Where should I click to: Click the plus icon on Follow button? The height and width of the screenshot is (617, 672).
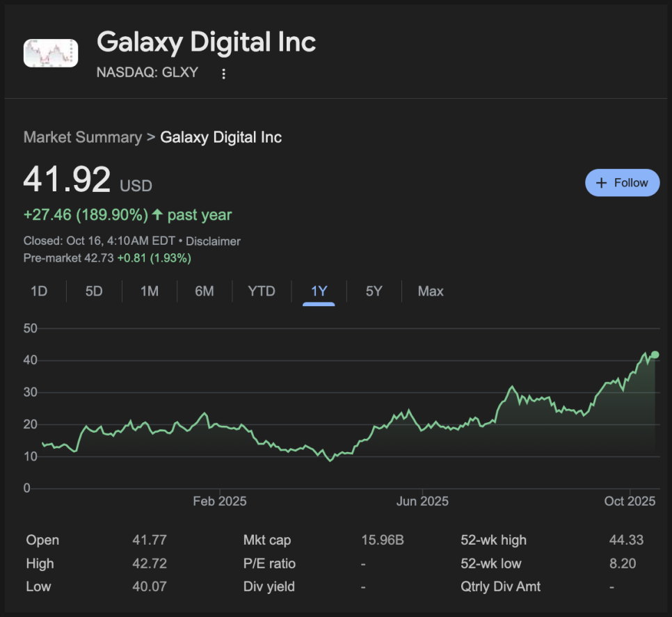click(x=602, y=183)
